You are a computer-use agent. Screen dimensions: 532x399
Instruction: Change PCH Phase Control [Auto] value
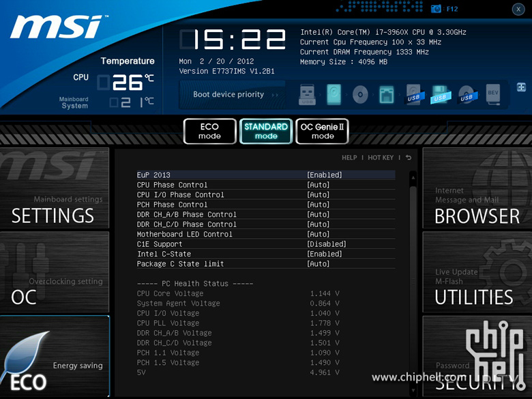click(319, 204)
